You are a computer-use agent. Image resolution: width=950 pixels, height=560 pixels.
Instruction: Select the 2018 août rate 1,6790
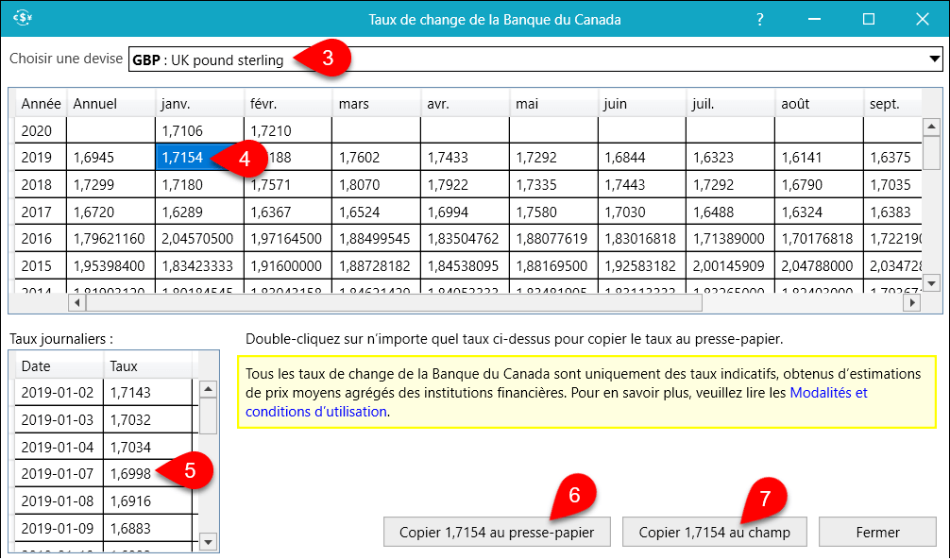click(x=819, y=185)
